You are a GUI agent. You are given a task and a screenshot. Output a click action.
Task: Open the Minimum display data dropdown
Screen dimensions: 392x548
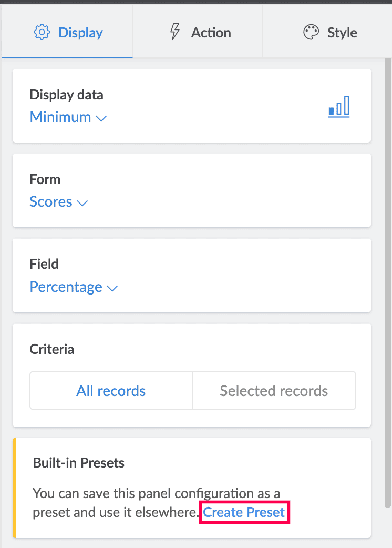click(x=60, y=117)
